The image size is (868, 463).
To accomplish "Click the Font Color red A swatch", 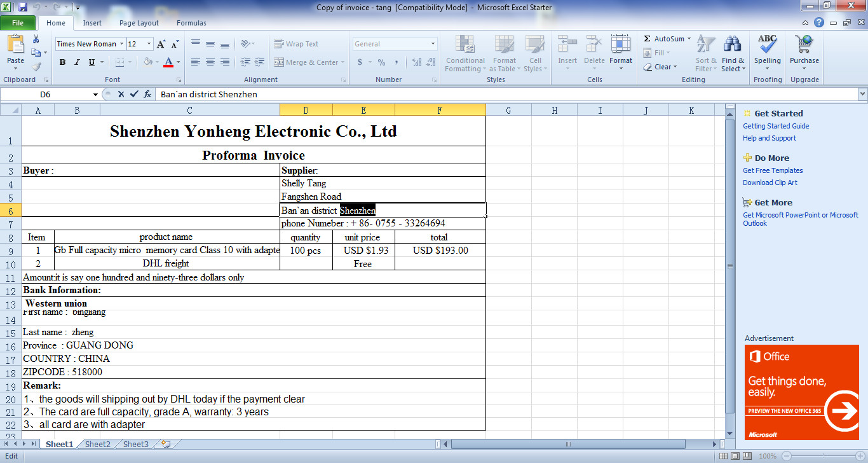I will [168, 62].
